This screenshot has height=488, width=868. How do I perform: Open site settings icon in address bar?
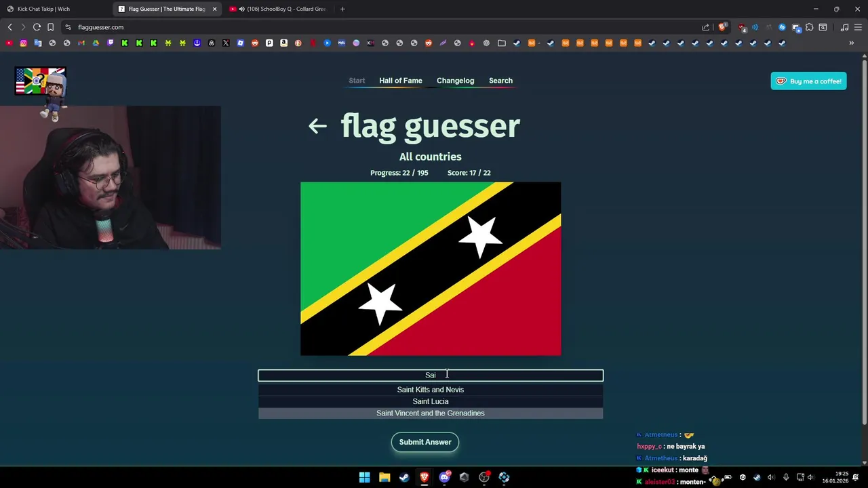(68, 27)
